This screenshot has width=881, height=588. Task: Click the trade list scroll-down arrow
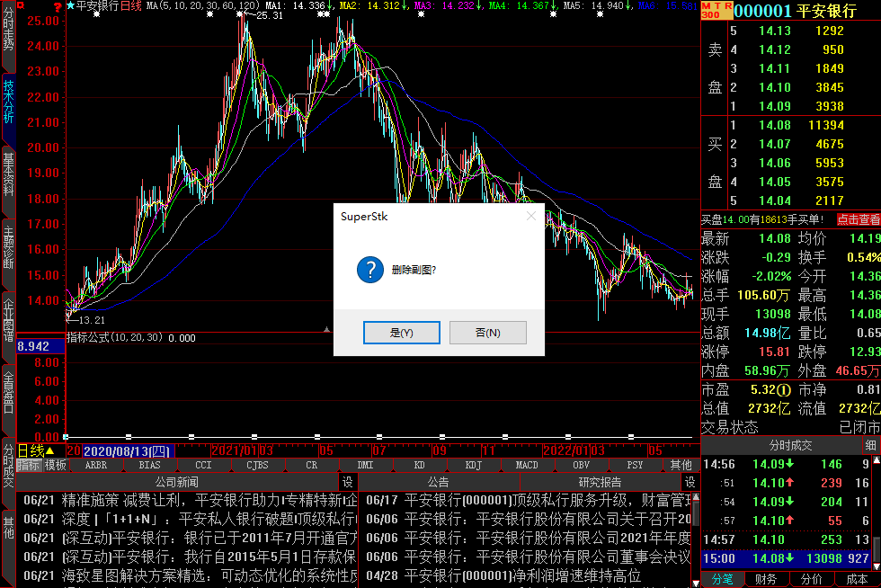click(876, 566)
